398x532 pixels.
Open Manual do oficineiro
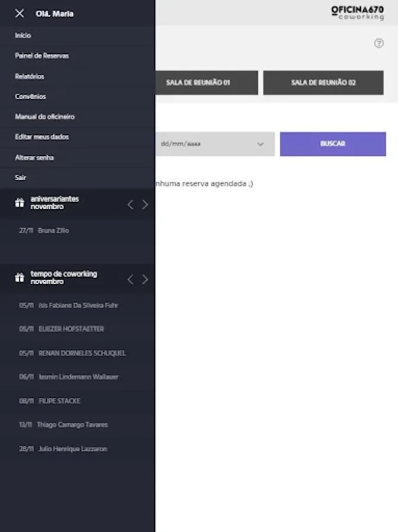44,116
